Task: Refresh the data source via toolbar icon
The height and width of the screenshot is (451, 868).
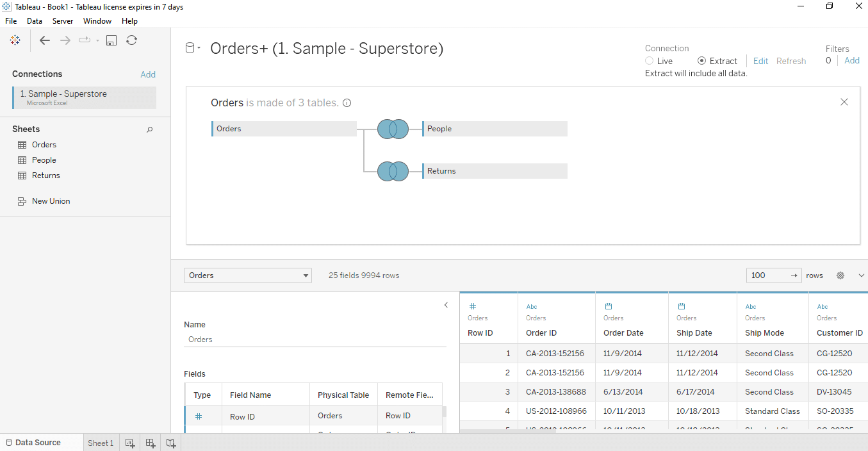Action: click(x=132, y=40)
